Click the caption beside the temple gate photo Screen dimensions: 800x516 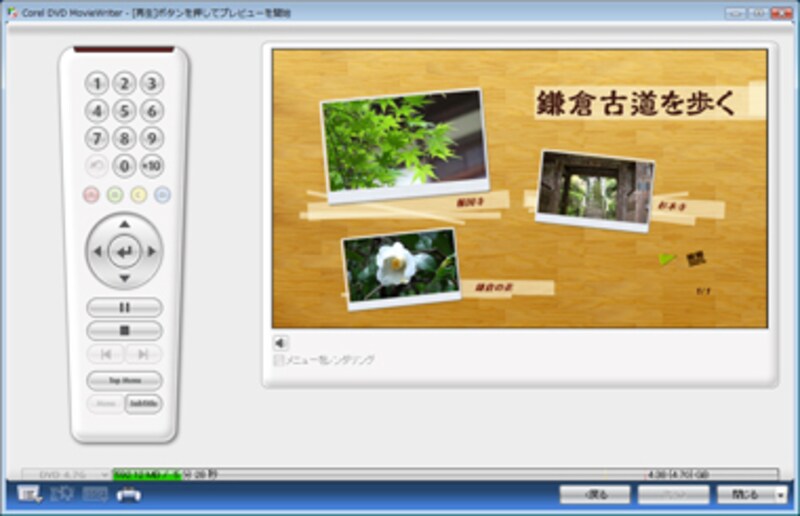point(672,206)
